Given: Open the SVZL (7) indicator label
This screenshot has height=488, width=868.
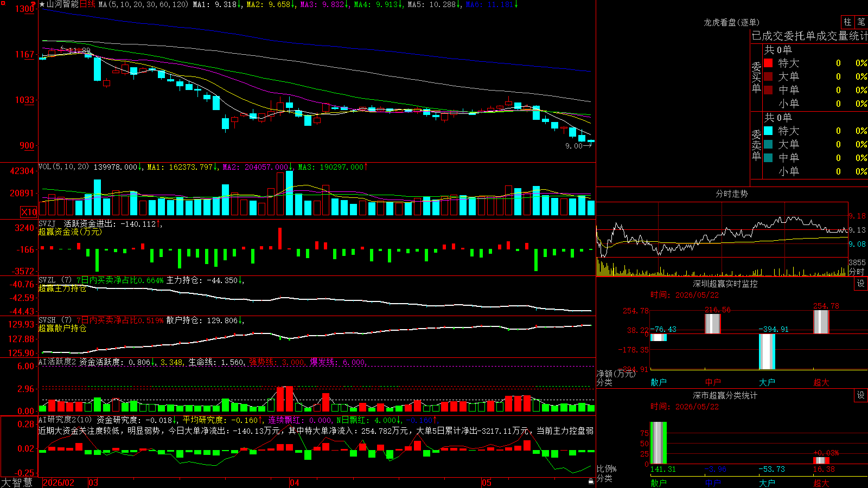Looking at the screenshot, I should [55, 280].
